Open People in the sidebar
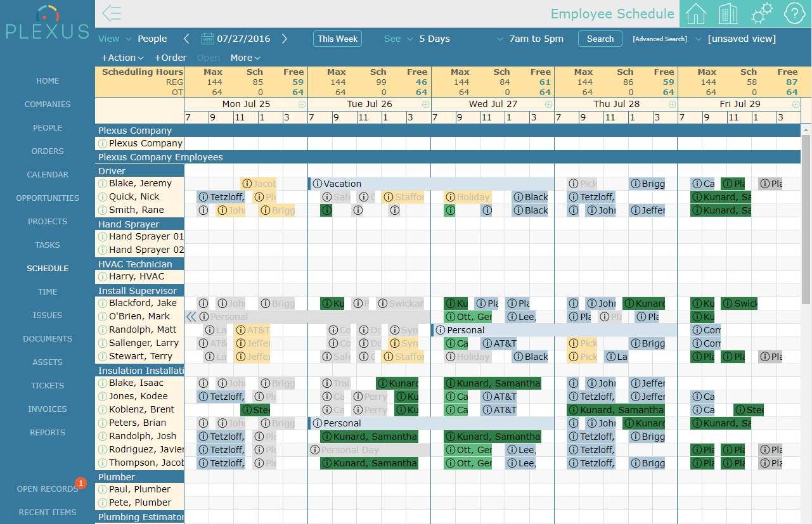Viewport: 812px width, 524px height. click(x=48, y=128)
